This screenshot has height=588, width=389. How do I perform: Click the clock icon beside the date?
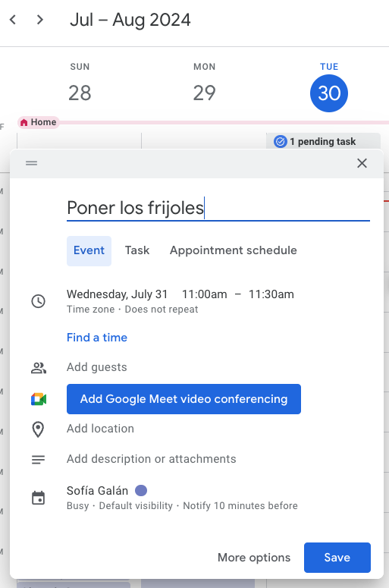coord(38,301)
